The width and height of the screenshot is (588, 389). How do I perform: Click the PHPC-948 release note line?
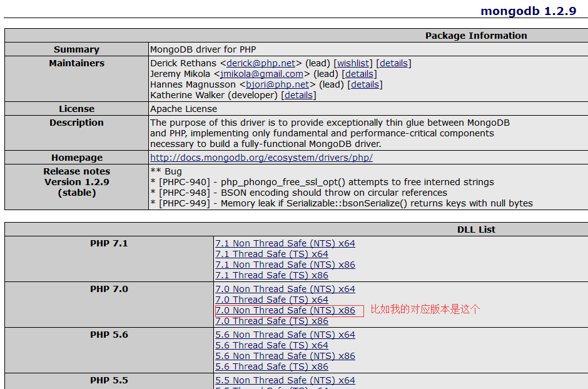298,193
